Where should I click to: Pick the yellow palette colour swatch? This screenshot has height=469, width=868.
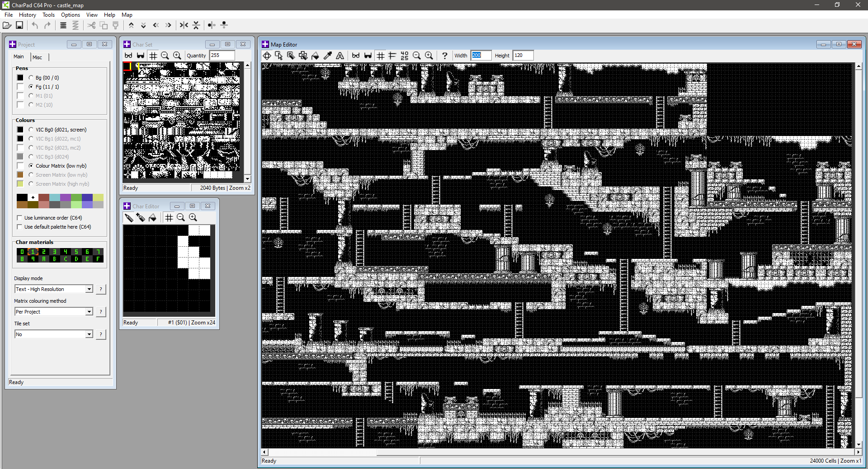pyautogui.click(x=98, y=197)
